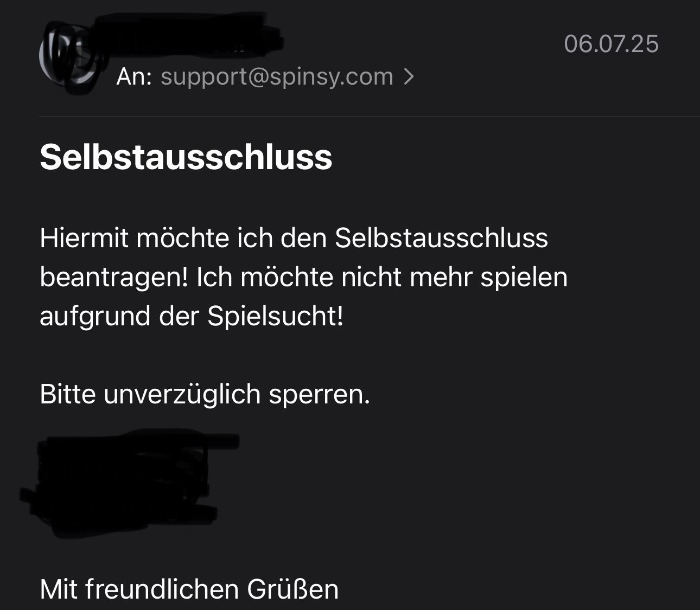This screenshot has width=700, height=610.
Task: Tap the 06.07.25 date stamp
Action: pos(611,44)
